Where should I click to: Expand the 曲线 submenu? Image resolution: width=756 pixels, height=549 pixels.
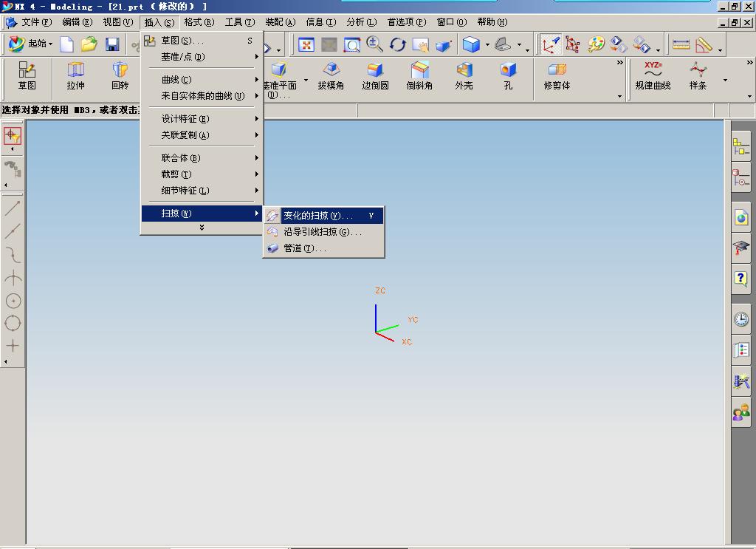(x=202, y=79)
